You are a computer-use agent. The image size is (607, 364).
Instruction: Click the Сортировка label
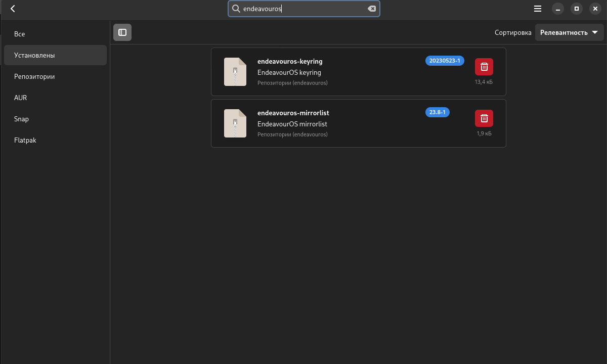[513, 32]
